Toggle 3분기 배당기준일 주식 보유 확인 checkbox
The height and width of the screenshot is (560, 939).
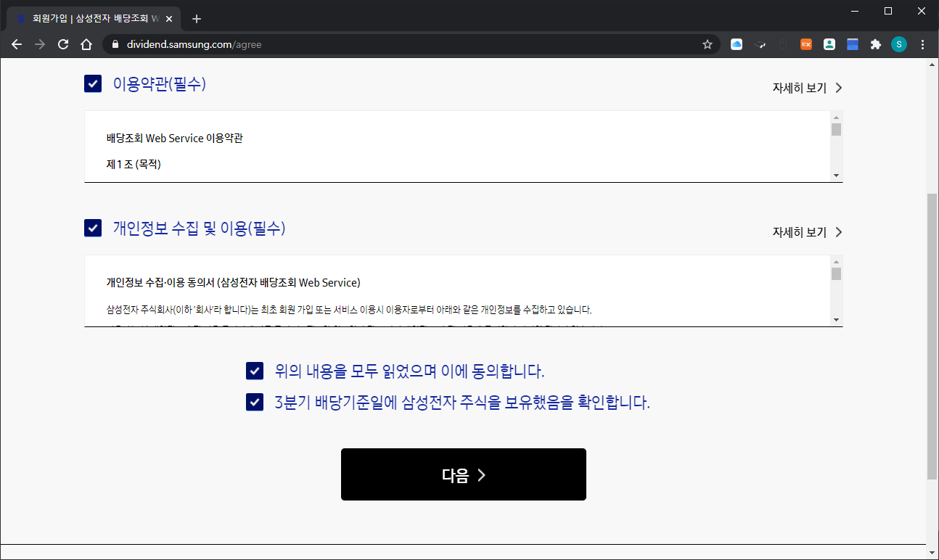point(255,402)
